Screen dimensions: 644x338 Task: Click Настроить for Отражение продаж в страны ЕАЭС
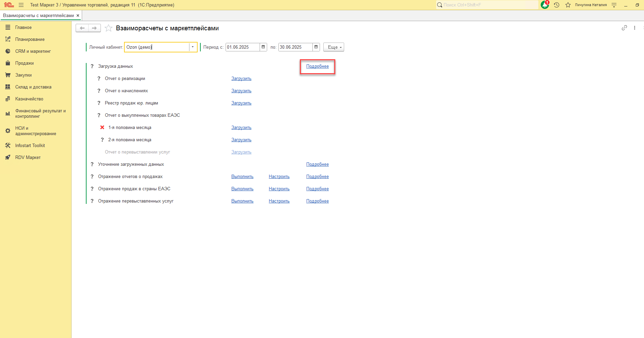279,189
